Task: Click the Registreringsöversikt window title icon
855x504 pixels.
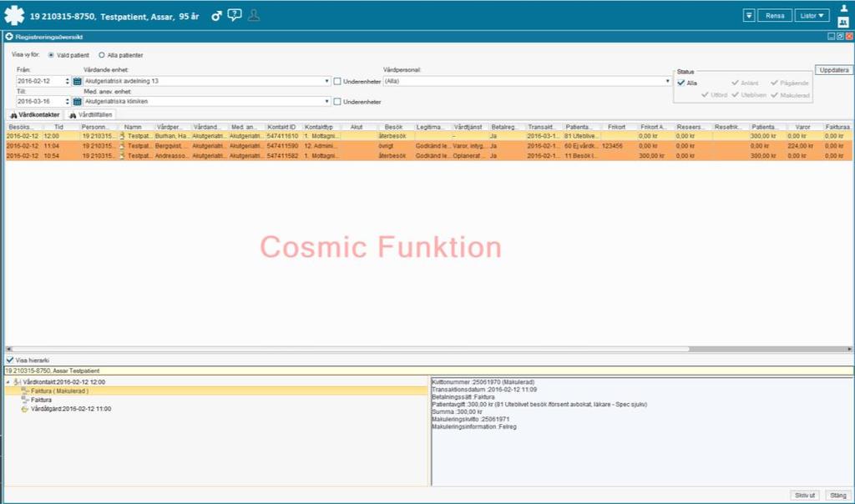Action: [8, 37]
